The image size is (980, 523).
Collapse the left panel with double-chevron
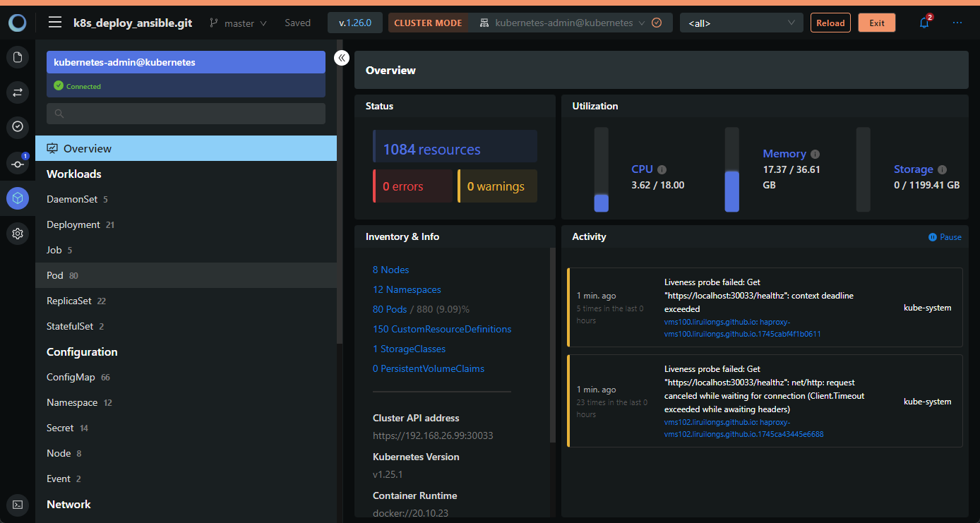342,58
